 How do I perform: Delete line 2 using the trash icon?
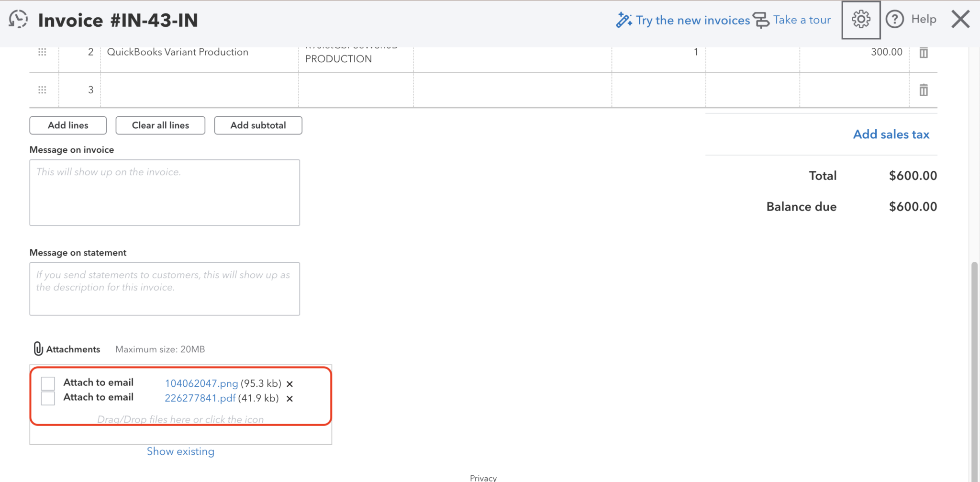tap(924, 52)
